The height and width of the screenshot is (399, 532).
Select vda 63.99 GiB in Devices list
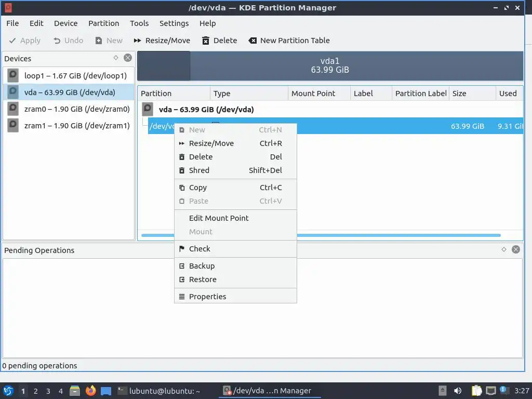[69, 92]
